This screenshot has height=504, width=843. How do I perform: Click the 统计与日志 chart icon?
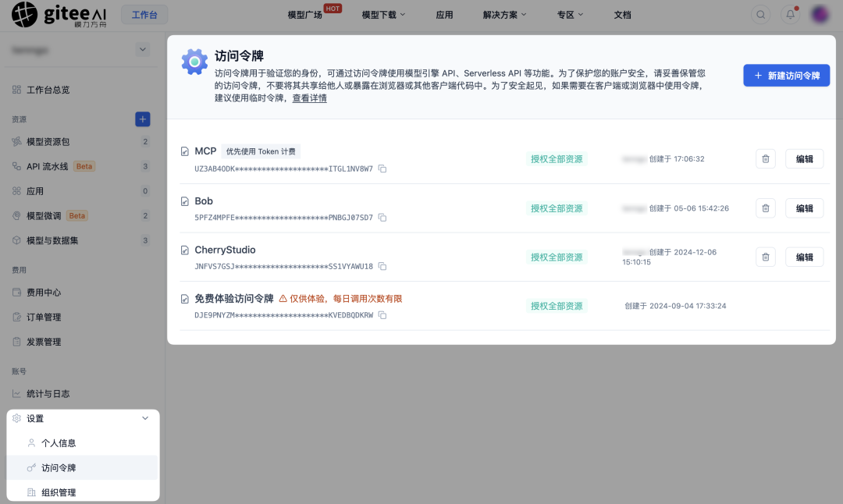(x=16, y=394)
